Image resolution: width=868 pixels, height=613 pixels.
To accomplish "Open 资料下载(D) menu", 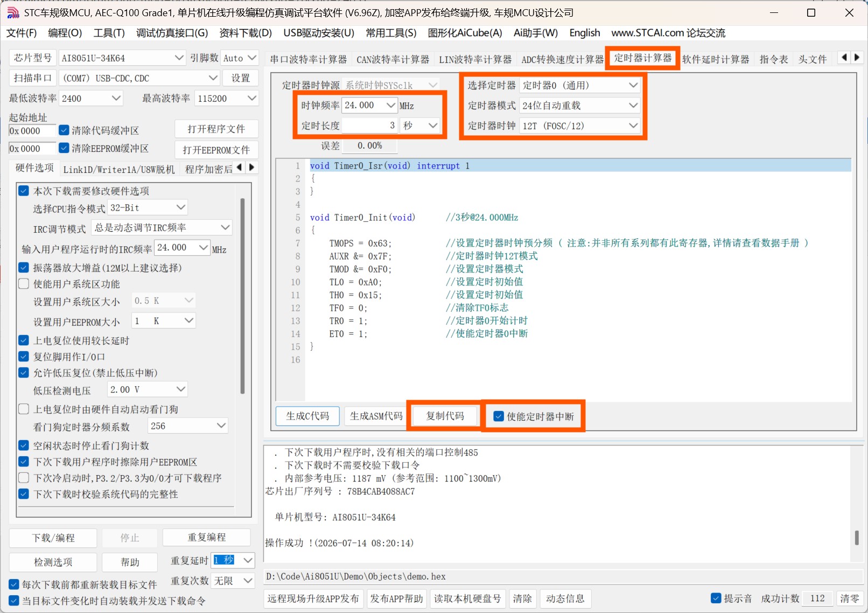I will point(246,33).
